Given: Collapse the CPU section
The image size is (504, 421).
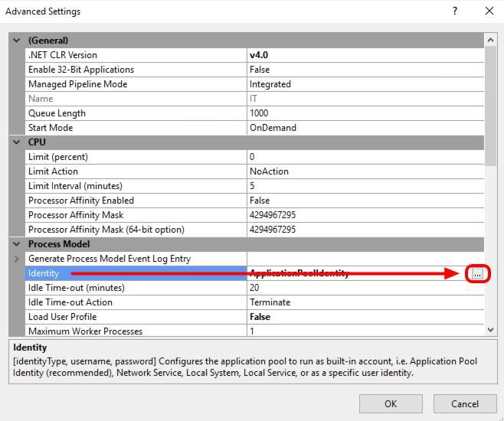Looking at the screenshot, I should click(x=17, y=142).
